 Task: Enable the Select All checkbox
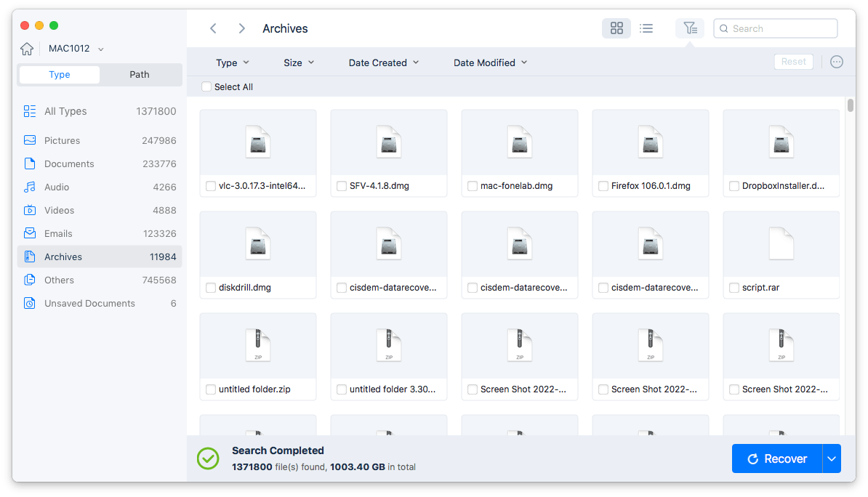206,86
